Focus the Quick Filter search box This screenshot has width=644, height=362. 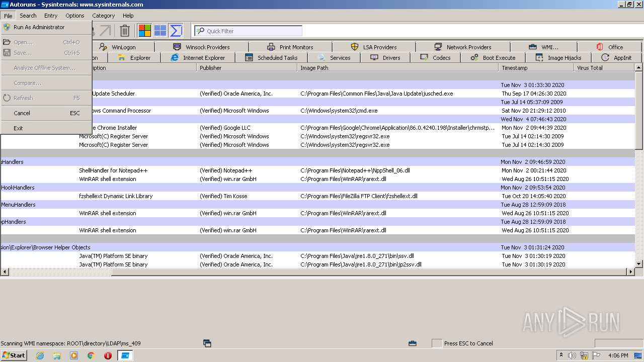point(249,31)
